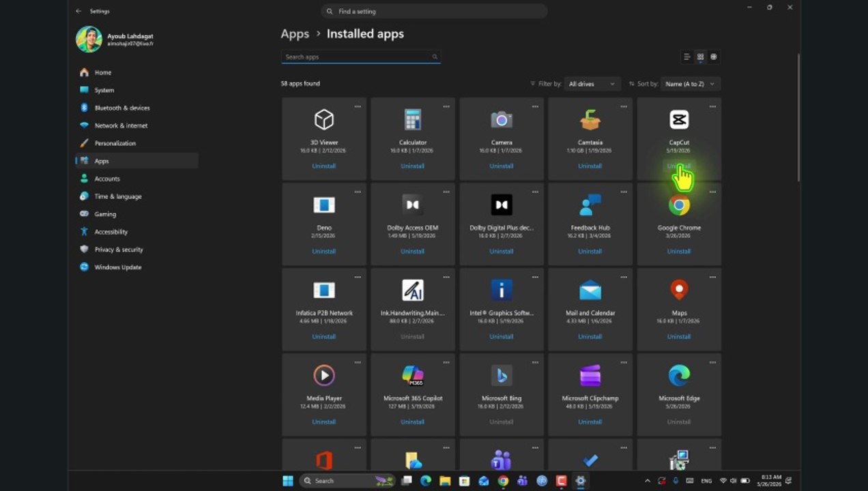Click the Microsoft 365 Copilot icon
The image size is (868, 491).
[413, 376]
